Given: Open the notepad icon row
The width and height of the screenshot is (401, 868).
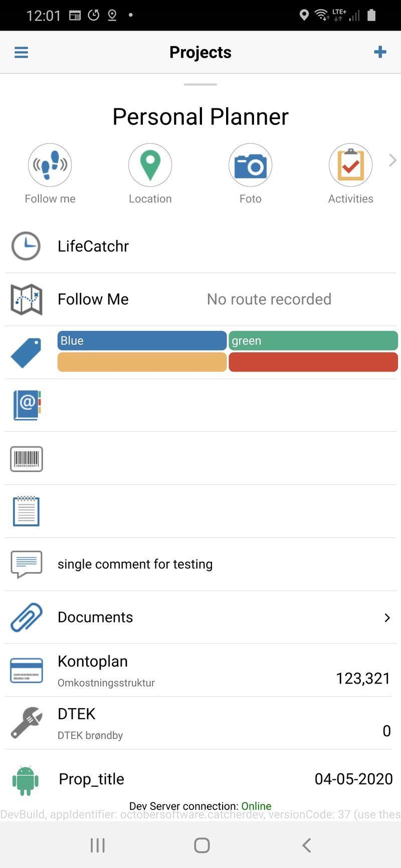Looking at the screenshot, I should pos(26,511).
